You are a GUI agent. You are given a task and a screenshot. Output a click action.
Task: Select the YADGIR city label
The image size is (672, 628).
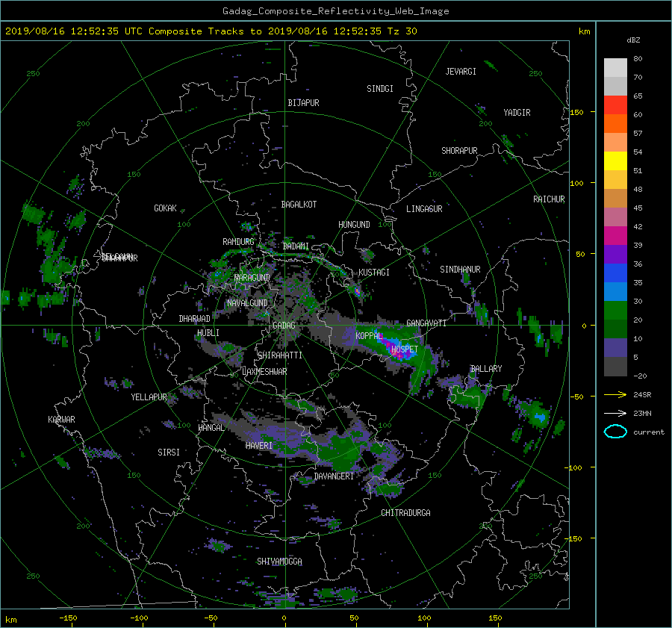[517, 113]
